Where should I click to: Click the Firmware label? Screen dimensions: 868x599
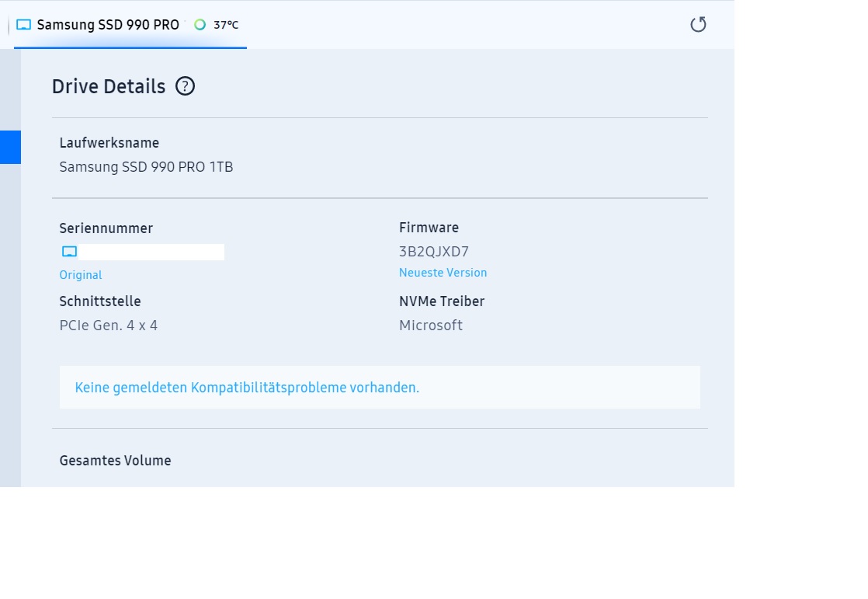(429, 228)
